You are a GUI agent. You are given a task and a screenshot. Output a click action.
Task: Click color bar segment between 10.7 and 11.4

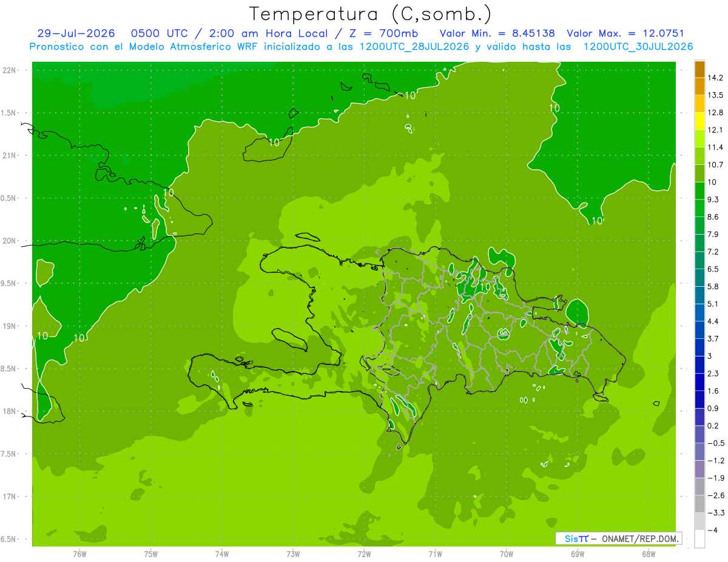[699, 156]
